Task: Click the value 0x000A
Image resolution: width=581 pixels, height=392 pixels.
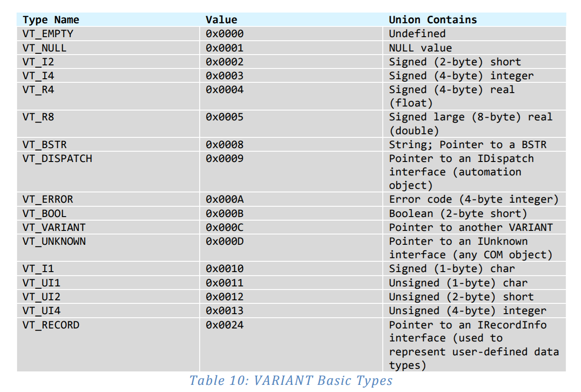Action: pos(225,199)
